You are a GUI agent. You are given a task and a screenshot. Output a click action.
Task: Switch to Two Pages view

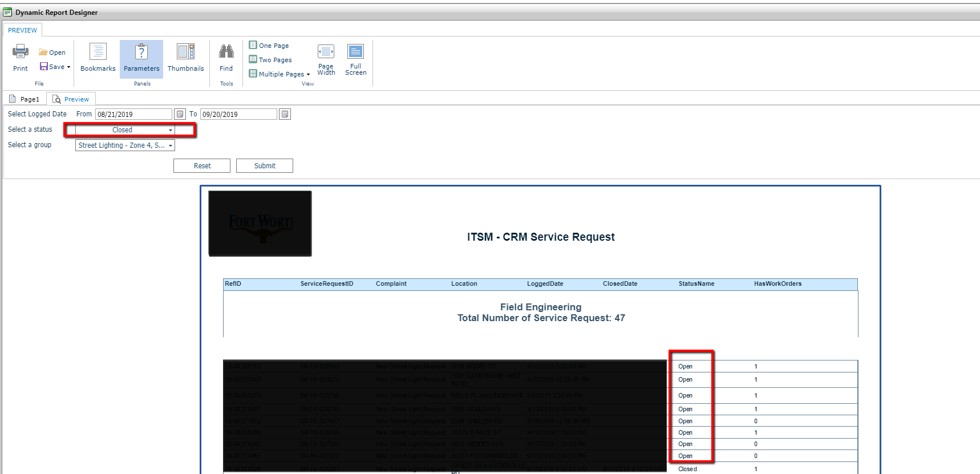(270, 60)
